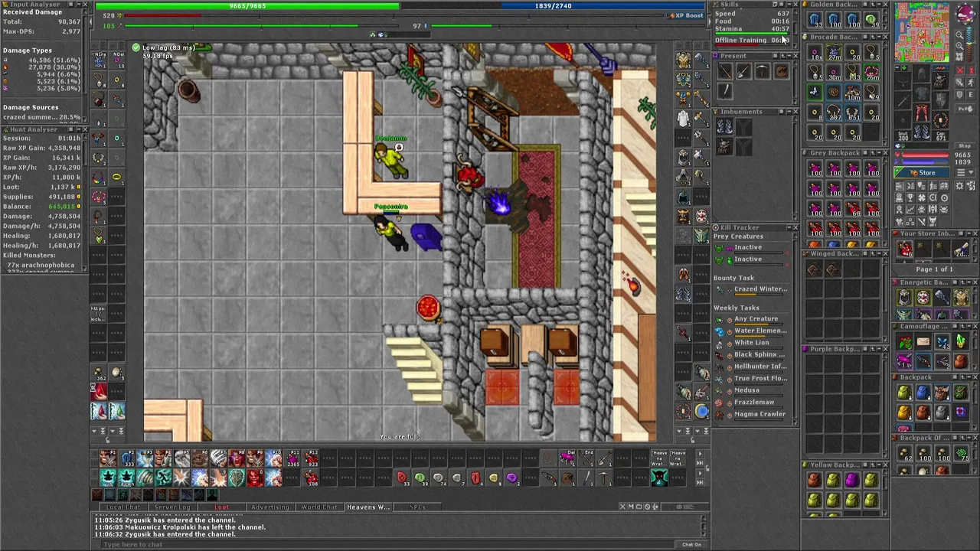Select the NPCs chat tab
The height and width of the screenshot is (551, 980).
(x=417, y=507)
